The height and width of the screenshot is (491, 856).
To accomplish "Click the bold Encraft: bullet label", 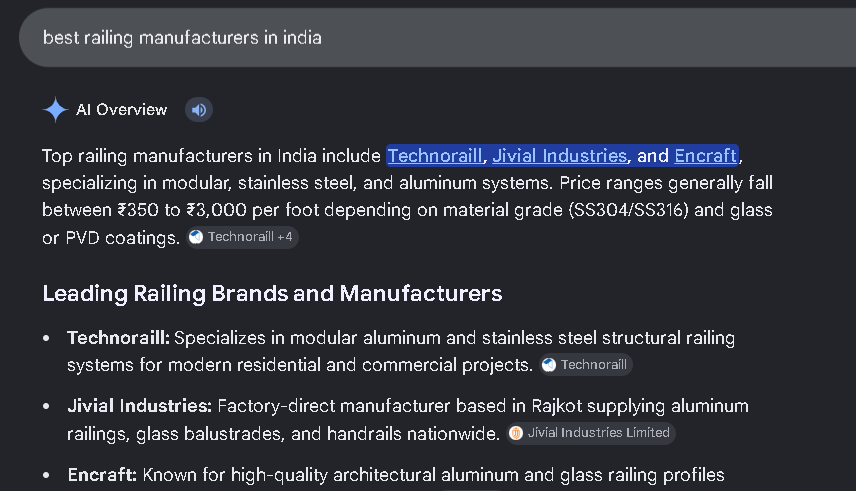I will click(102, 475).
